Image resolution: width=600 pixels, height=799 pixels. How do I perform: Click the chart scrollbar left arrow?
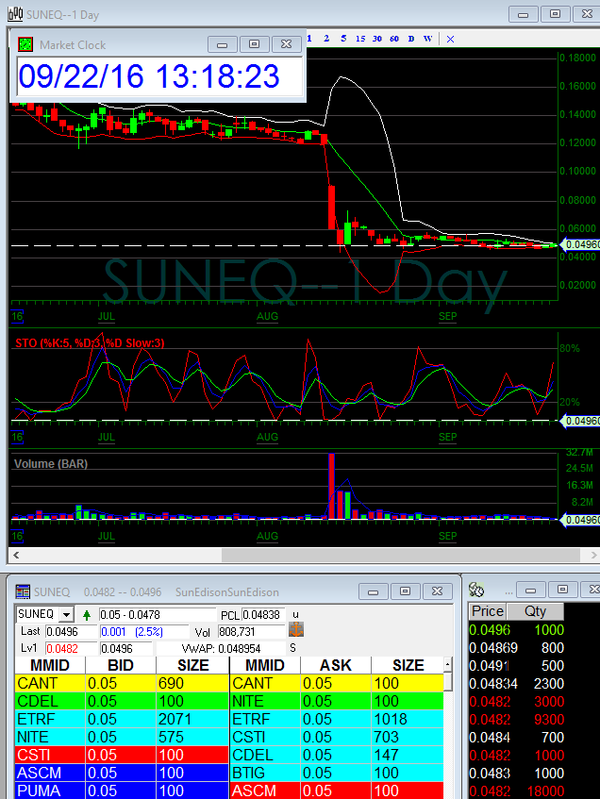16,555
